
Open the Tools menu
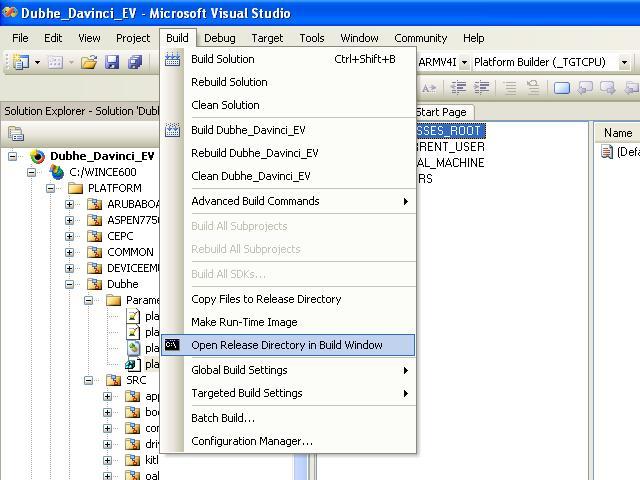(x=312, y=38)
